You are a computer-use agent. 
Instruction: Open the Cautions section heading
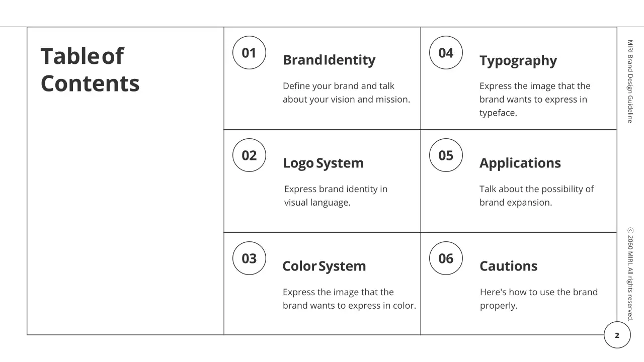[508, 266]
